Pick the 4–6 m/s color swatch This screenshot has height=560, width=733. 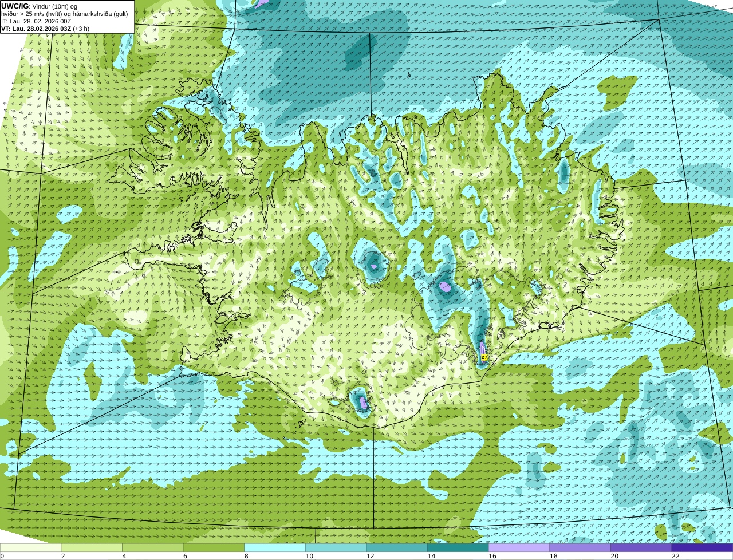153,547
